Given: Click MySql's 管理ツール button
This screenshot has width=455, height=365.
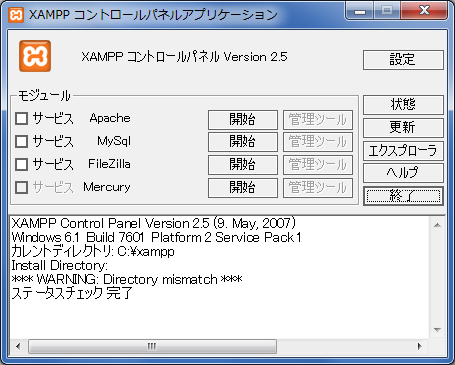Looking at the screenshot, I should [318, 142].
